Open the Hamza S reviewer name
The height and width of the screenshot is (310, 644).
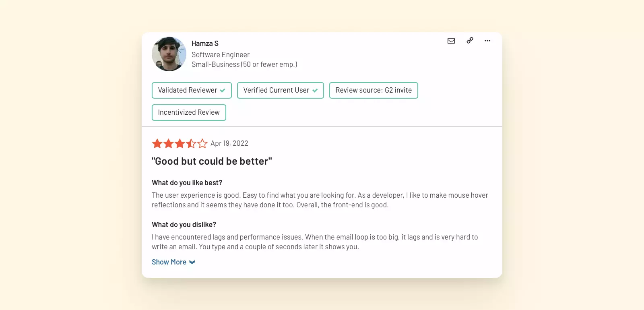click(205, 43)
